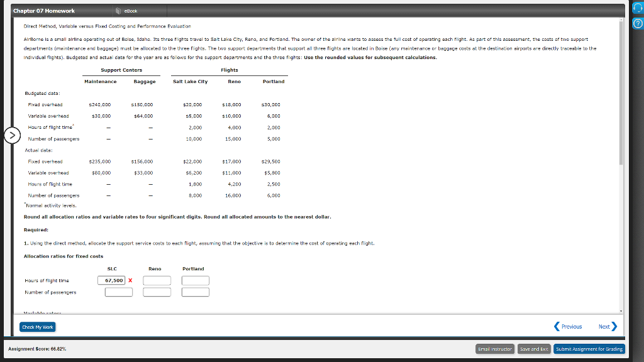This screenshot has width=644, height=362.
Task: Click Submit Assignment for Grading
Action: coord(589,349)
